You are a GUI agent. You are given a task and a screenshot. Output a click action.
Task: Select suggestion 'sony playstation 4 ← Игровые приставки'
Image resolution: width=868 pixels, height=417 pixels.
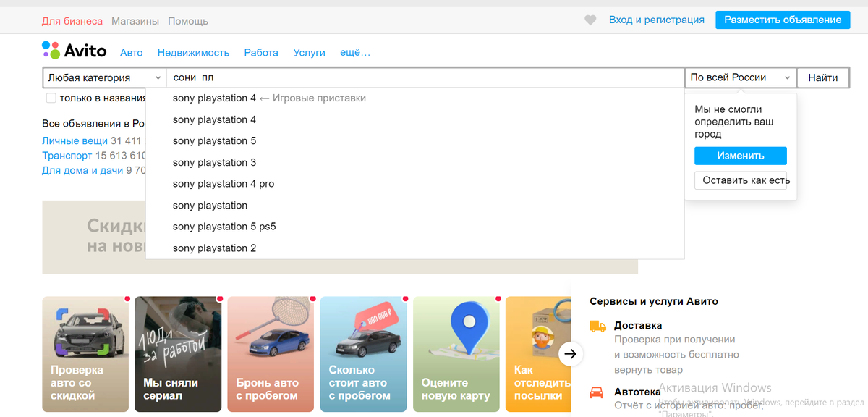pos(415,98)
